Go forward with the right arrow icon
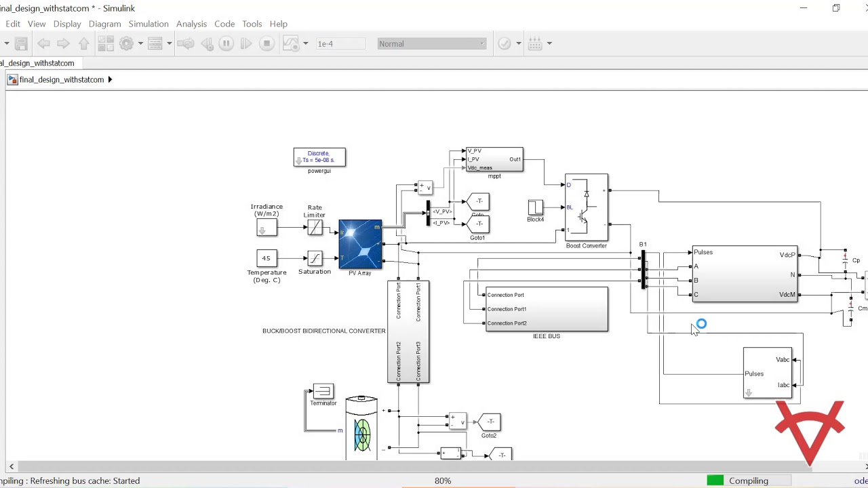868x488 pixels. coord(63,43)
